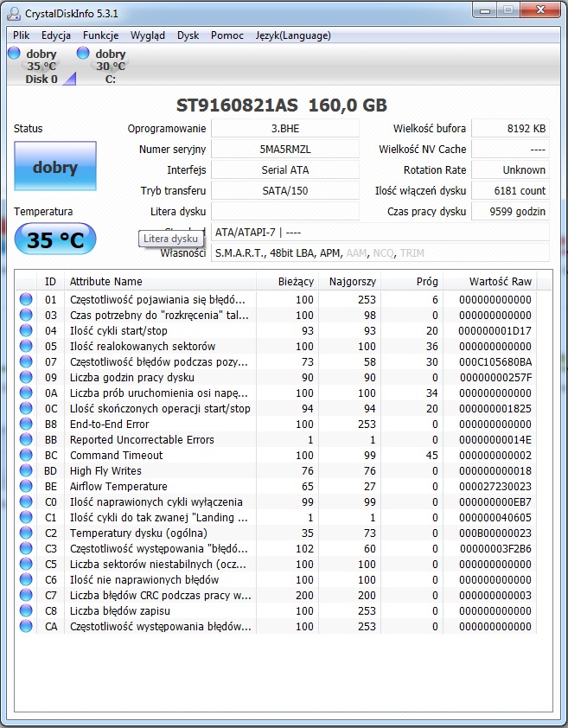Click the Attribute Name column header
Viewport: 568px width, 728px height.
click(160, 281)
